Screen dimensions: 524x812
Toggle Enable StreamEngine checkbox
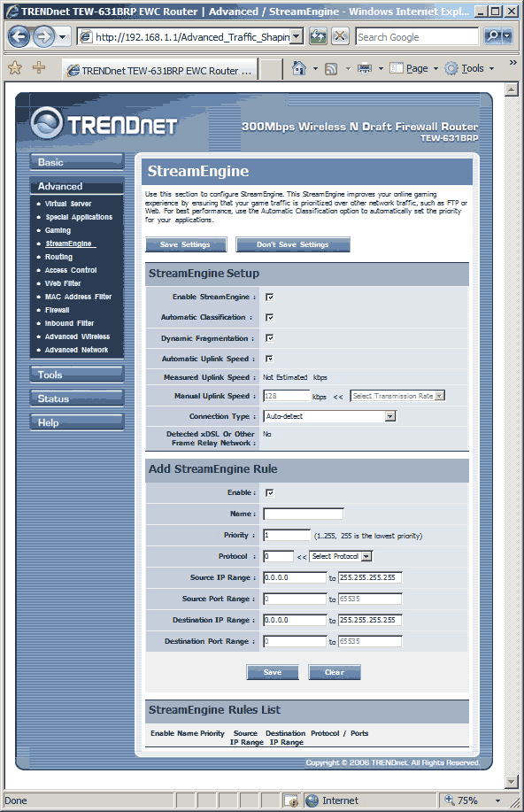tap(269, 298)
